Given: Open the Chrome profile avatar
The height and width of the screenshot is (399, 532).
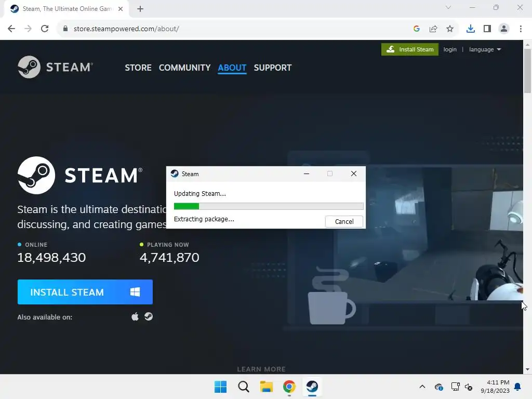Looking at the screenshot, I should [504, 29].
